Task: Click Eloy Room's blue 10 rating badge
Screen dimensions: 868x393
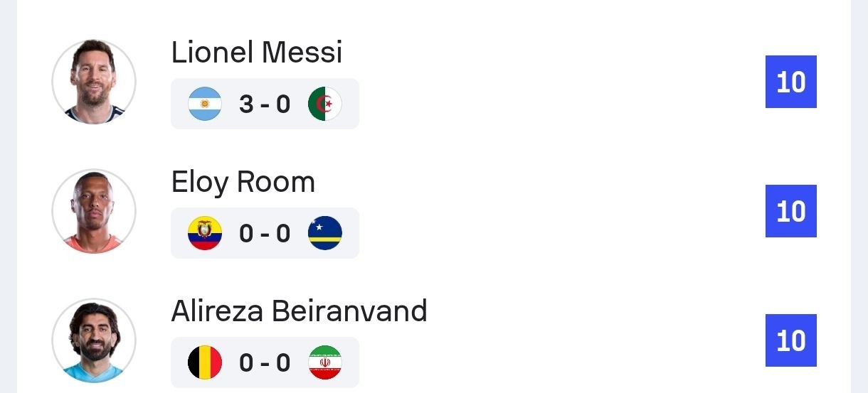Action: point(791,211)
